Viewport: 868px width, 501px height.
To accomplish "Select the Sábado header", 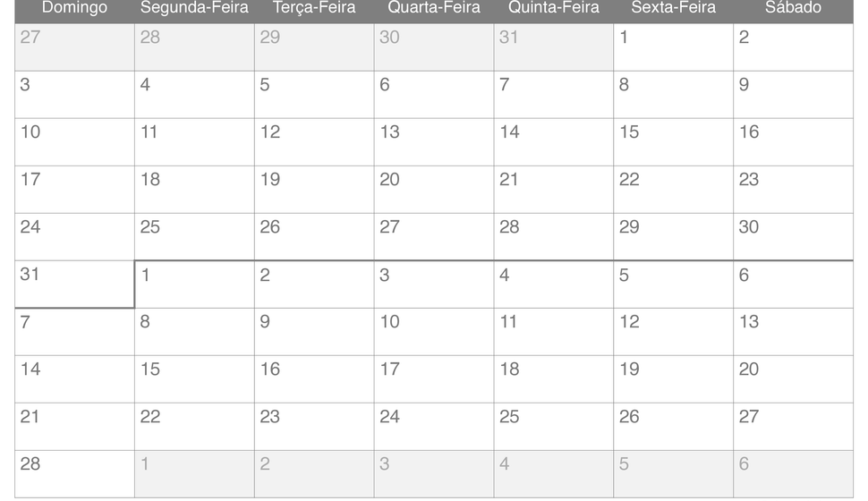I will (x=793, y=8).
